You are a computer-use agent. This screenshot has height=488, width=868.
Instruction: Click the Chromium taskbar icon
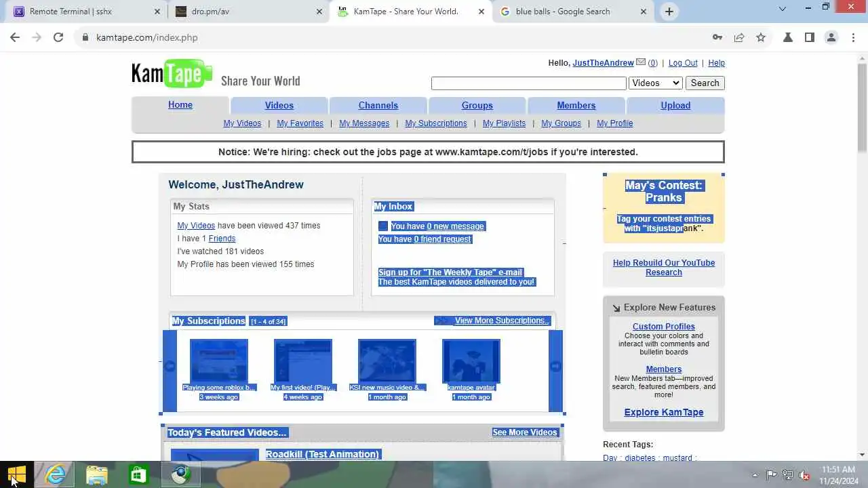click(x=180, y=474)
